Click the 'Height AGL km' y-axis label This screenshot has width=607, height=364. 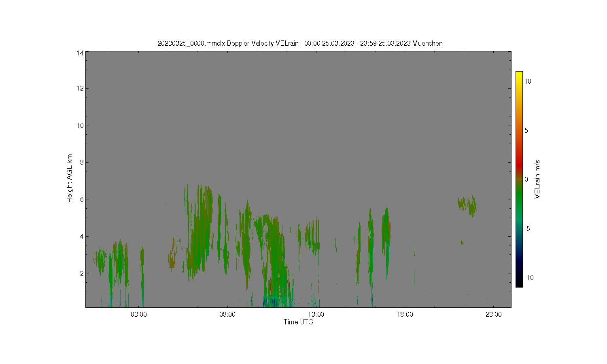click(70, 178)
